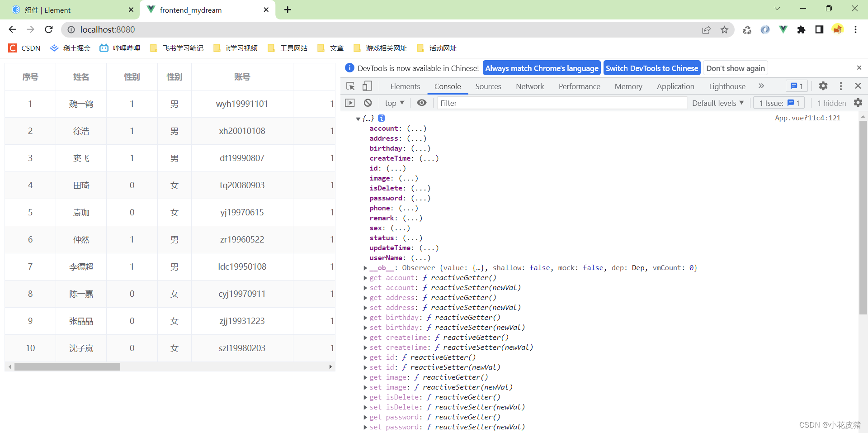Open the Network tab
868x433 pixels.
point(530,86)
